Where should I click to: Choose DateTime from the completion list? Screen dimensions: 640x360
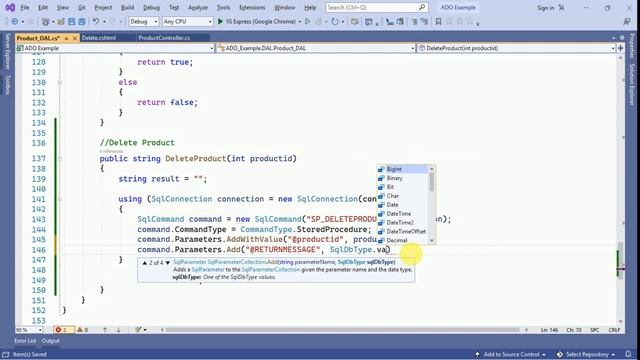pos(402,214)
